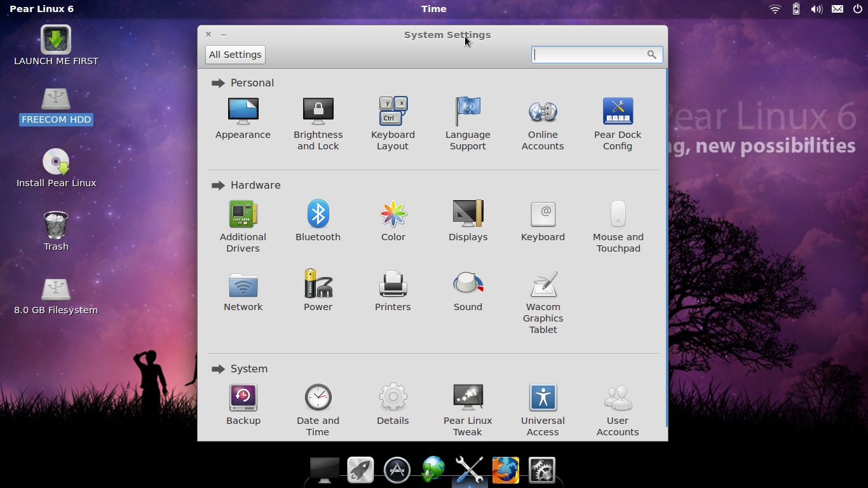The height and width of the screenshot is (488, 868).
Task: Select LAUNCH ME FIRST desktop icon
Action: (56, 46)
